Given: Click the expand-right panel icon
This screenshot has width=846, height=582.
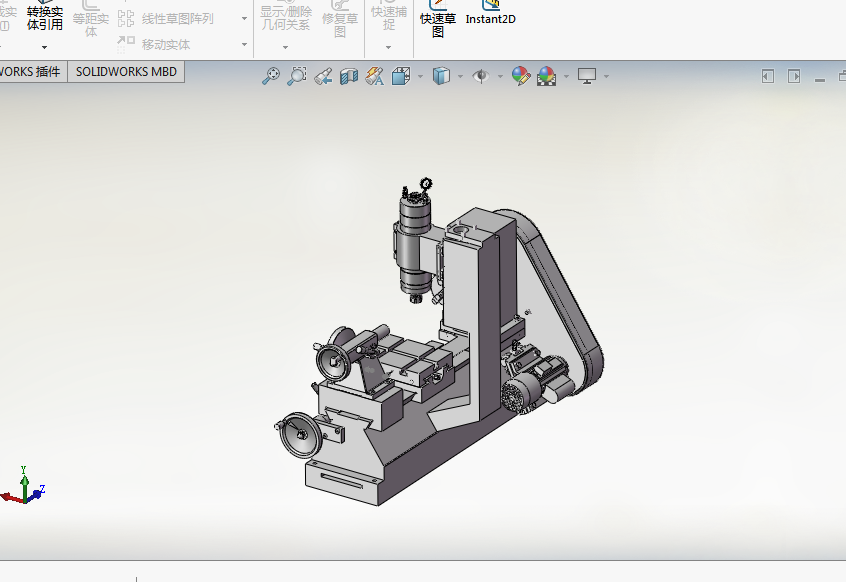Looking at the screenshot, I should 794,77.
